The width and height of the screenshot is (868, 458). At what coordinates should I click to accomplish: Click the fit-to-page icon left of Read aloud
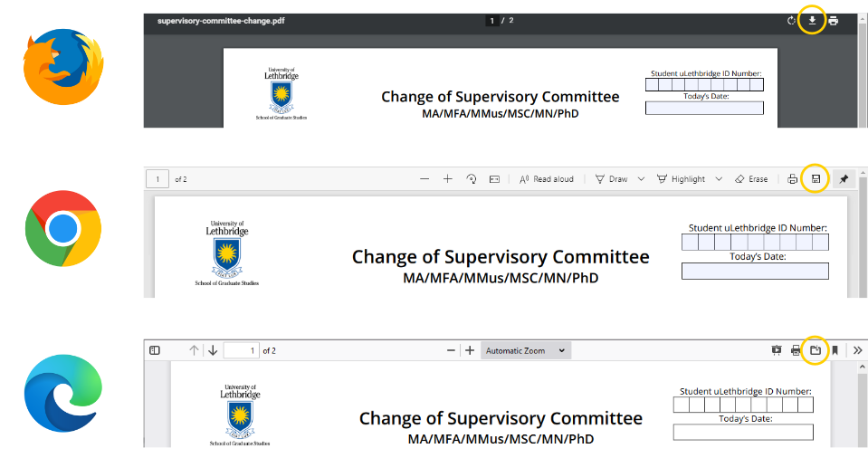[494, 179]
